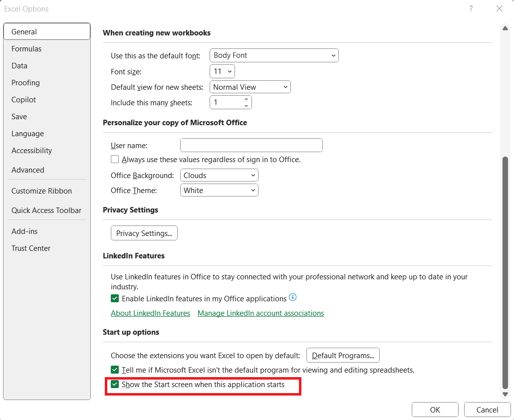Switch to the Formulas category

click(x=47, y=49)
